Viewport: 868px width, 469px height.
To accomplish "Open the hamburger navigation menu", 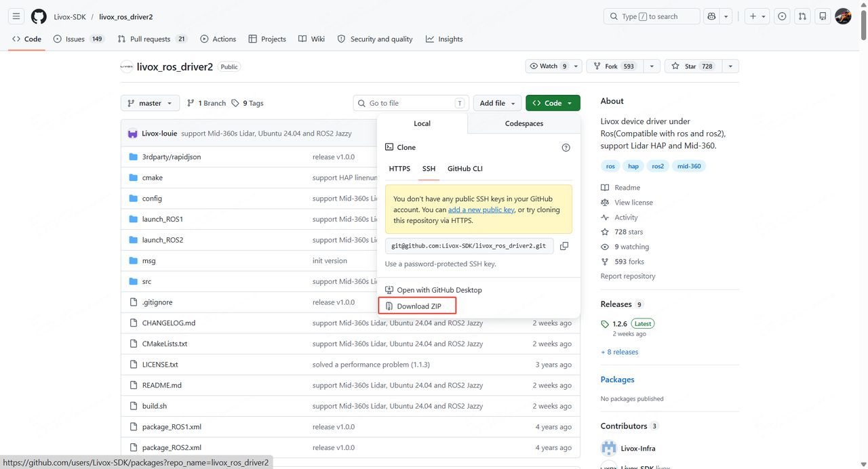I will pyautogui.click(x=16, y=16).
